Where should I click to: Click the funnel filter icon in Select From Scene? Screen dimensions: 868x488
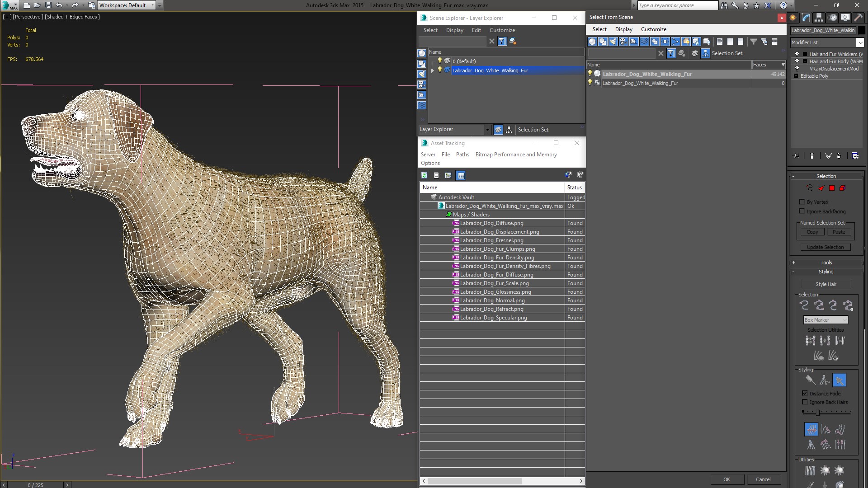[x=754, y=42]
